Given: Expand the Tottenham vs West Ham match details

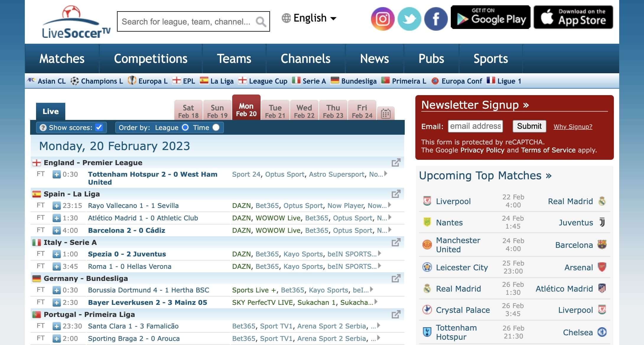Looking at the screenshot, I should coord(56,175).
